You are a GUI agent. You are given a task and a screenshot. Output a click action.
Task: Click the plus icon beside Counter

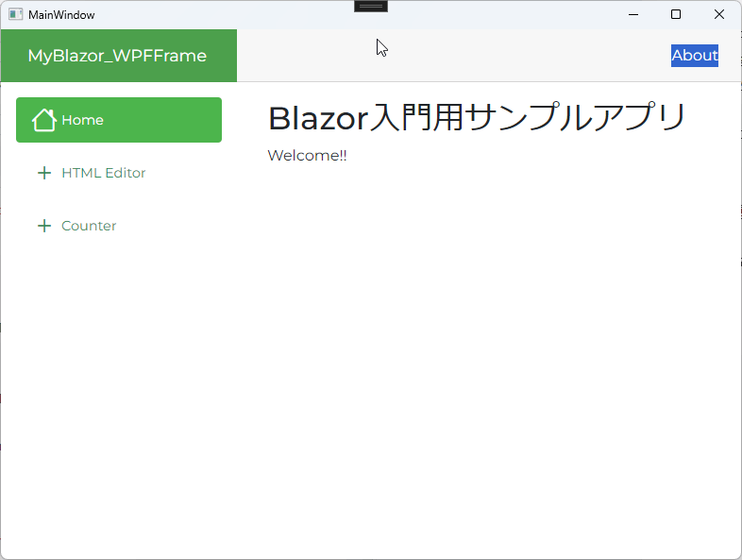tap(44, 226)
